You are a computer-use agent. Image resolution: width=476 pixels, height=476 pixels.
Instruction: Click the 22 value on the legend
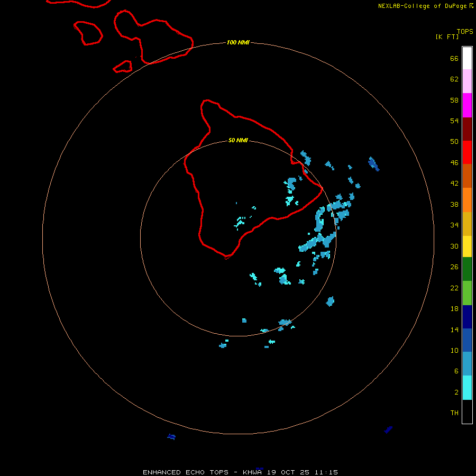454,288
